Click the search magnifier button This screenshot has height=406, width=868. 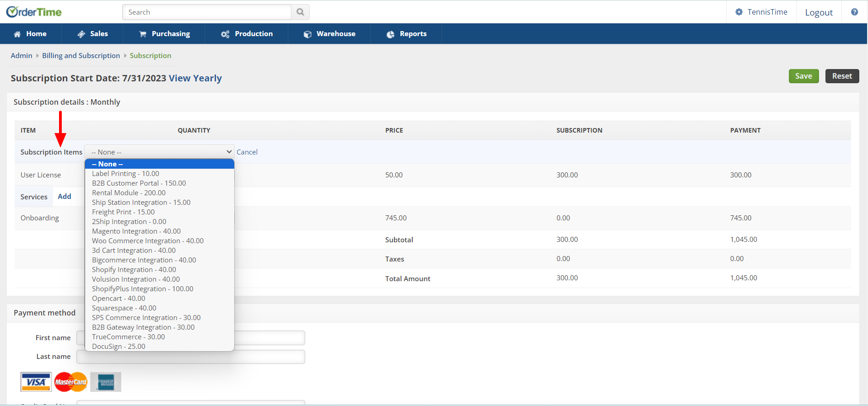300,12
